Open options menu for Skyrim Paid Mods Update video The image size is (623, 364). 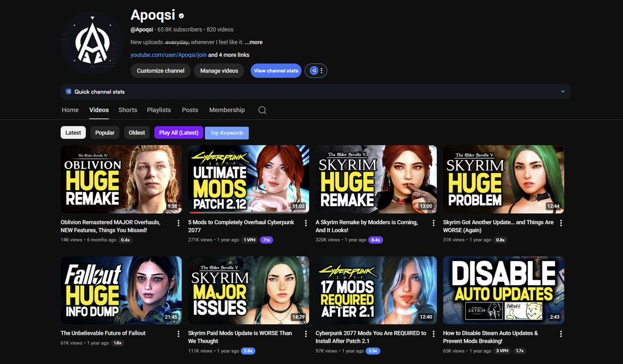pos(306,334)
